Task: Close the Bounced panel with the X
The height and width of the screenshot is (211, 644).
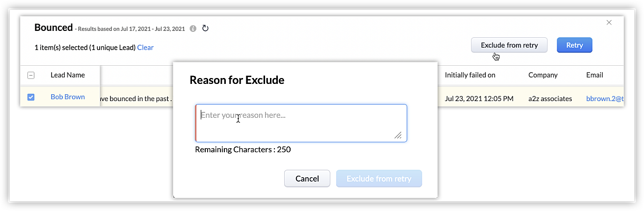Action: pyautogui.click(x=609, y=23)
